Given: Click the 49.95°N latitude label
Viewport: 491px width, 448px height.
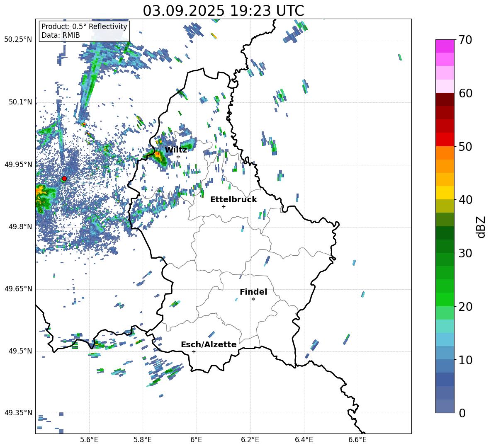Looking at the screenshot, I should (x=18, y=165).
